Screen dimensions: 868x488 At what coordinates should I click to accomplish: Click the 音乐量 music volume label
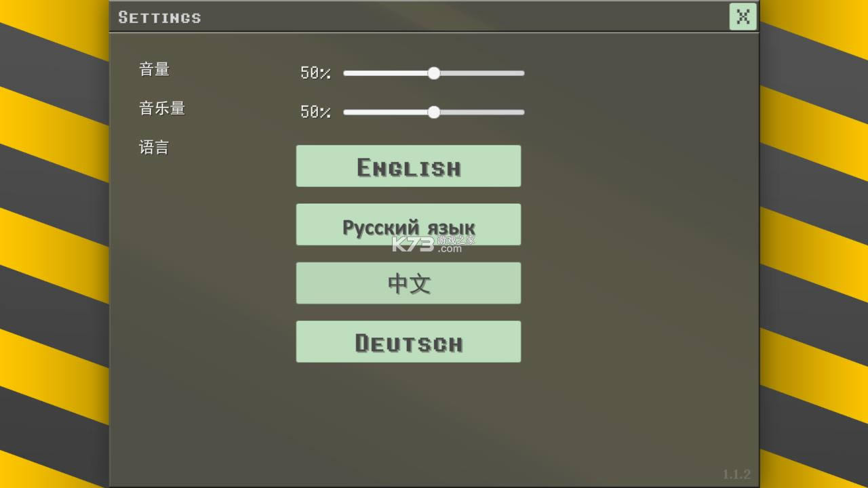(161, 108)
